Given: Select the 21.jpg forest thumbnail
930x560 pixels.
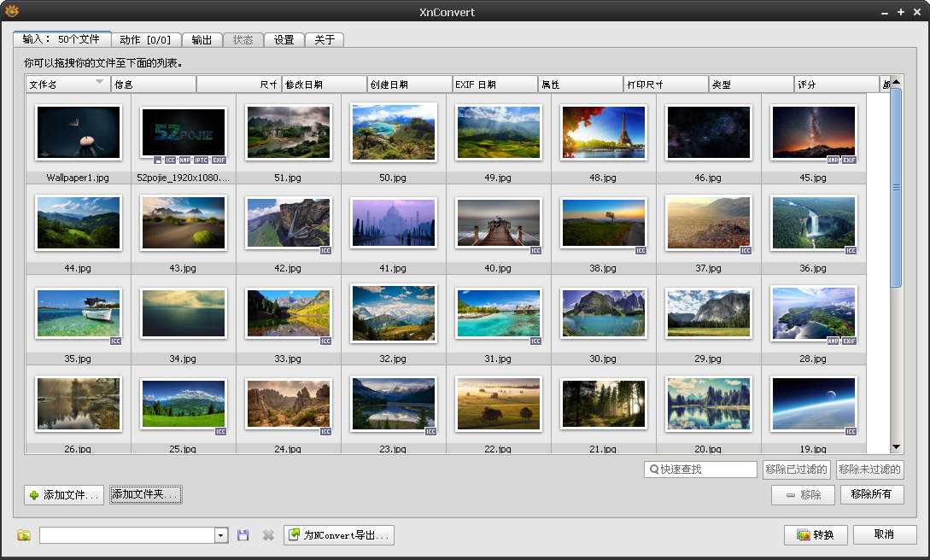Looking at the screenshot, I should 603,404.
